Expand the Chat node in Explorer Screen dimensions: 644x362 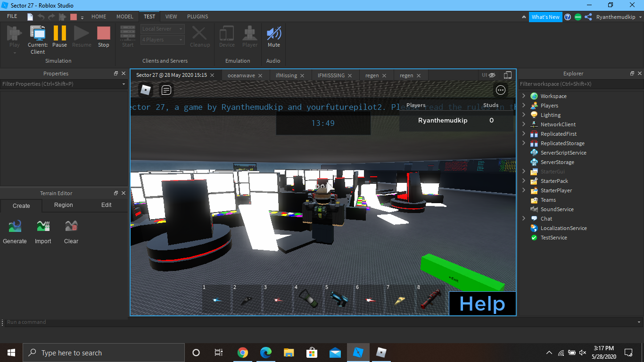click(x=524, y=219)
